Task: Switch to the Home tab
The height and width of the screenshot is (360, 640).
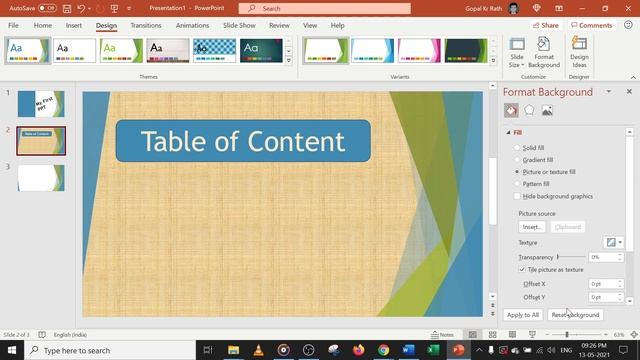Action: pos(42,25)
